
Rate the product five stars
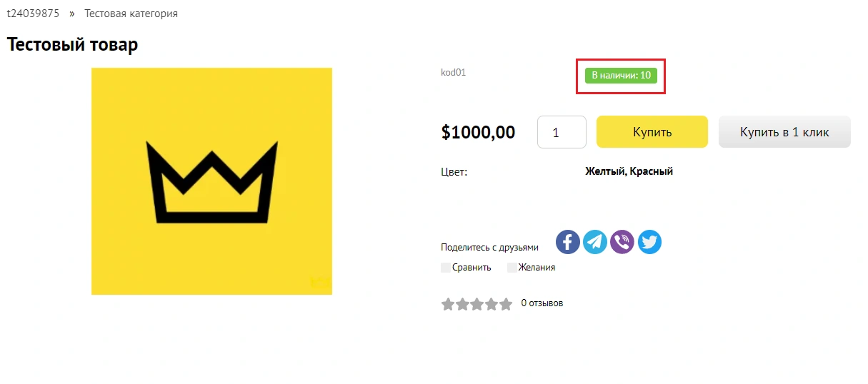[506, 304]
